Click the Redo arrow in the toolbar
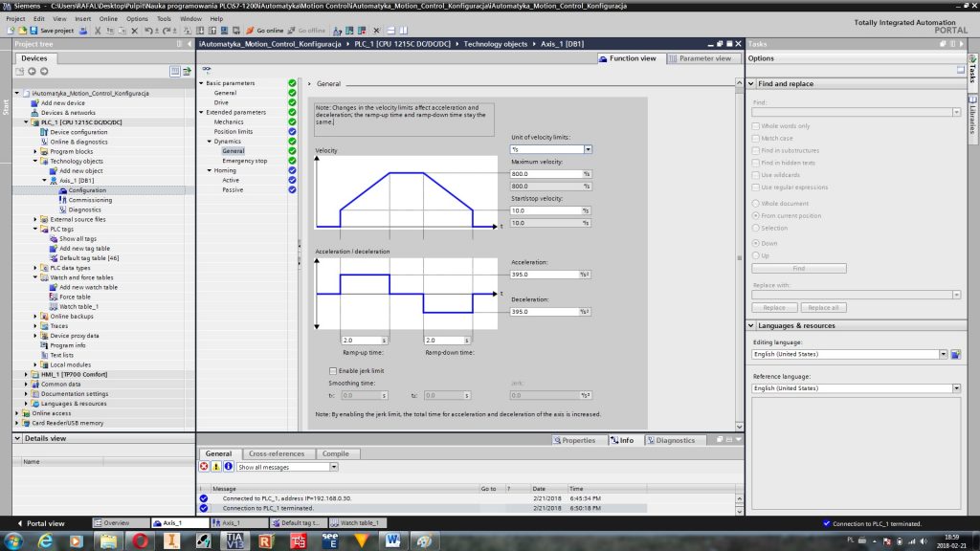Image resolution: width=980 pixels, height=551 pixels. pos(167,30)
